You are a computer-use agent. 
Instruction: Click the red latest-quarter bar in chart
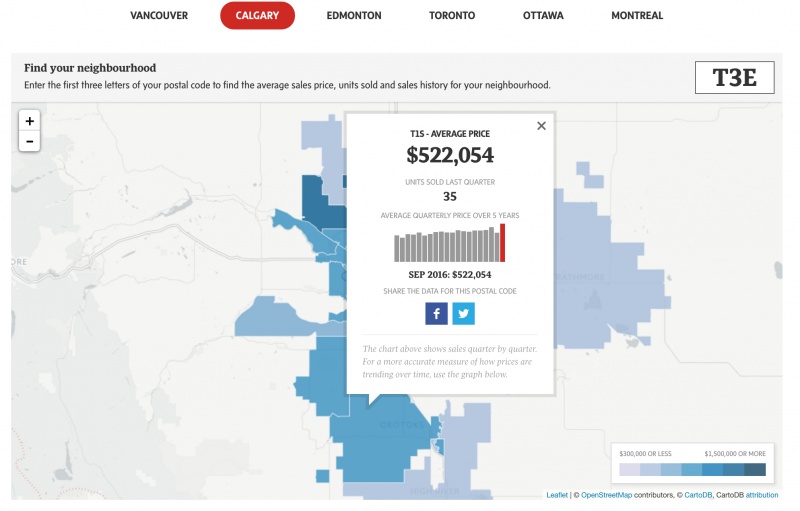pos(503,243)
